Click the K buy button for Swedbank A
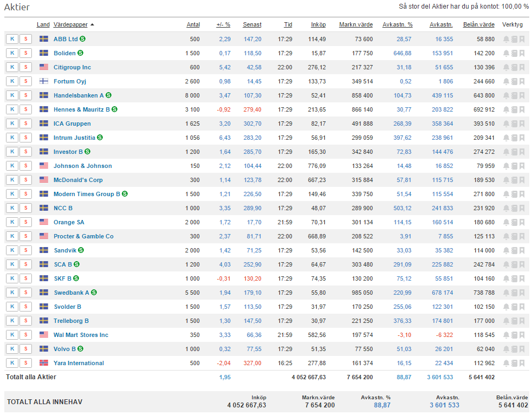Screen dimensions: 532x415 (12, 293)
